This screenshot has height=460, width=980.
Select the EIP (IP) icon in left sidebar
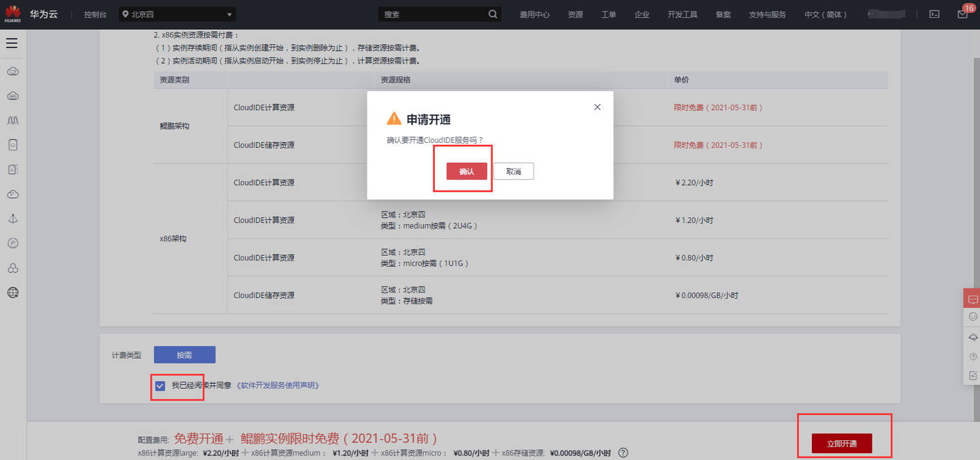coord(12,242)
